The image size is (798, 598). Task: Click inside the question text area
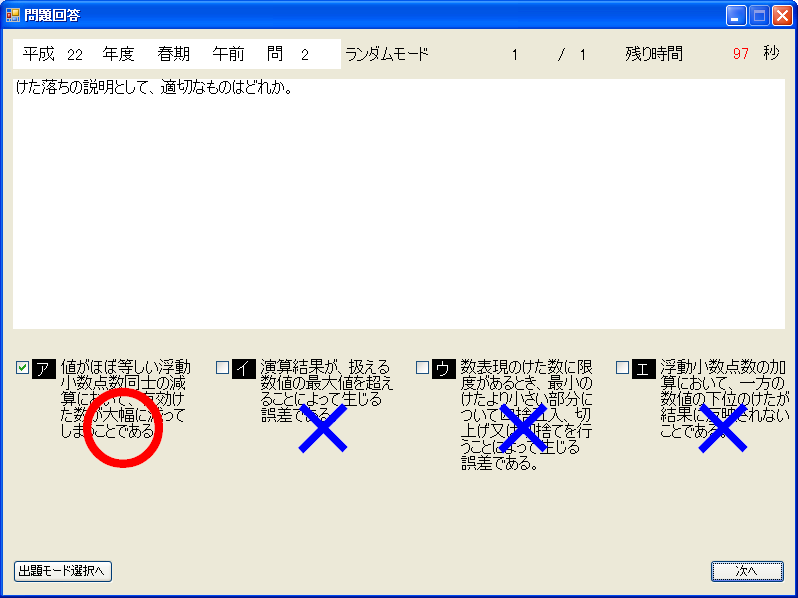[x=398, y=210]
